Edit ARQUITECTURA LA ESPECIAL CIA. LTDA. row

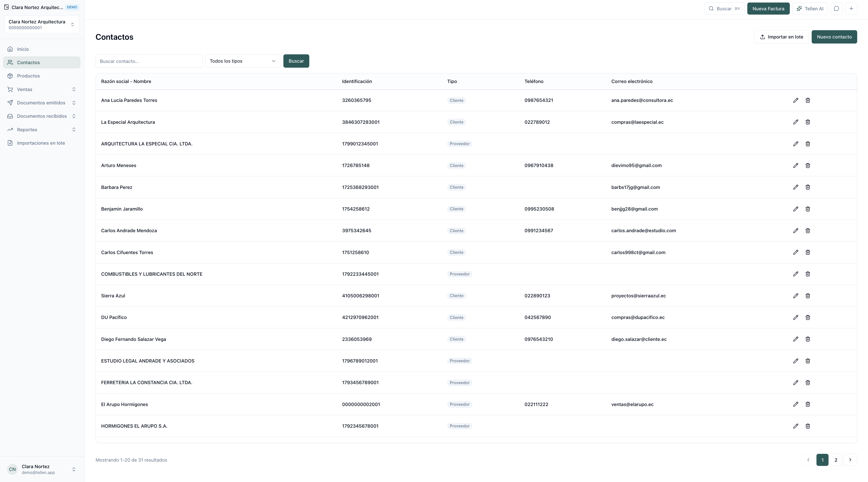[796, 144]
